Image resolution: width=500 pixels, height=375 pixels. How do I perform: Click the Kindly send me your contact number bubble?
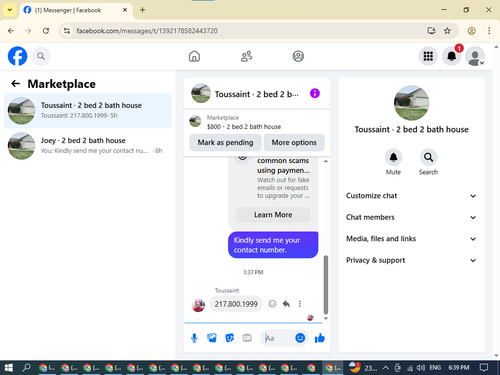(x=273, y=245)
